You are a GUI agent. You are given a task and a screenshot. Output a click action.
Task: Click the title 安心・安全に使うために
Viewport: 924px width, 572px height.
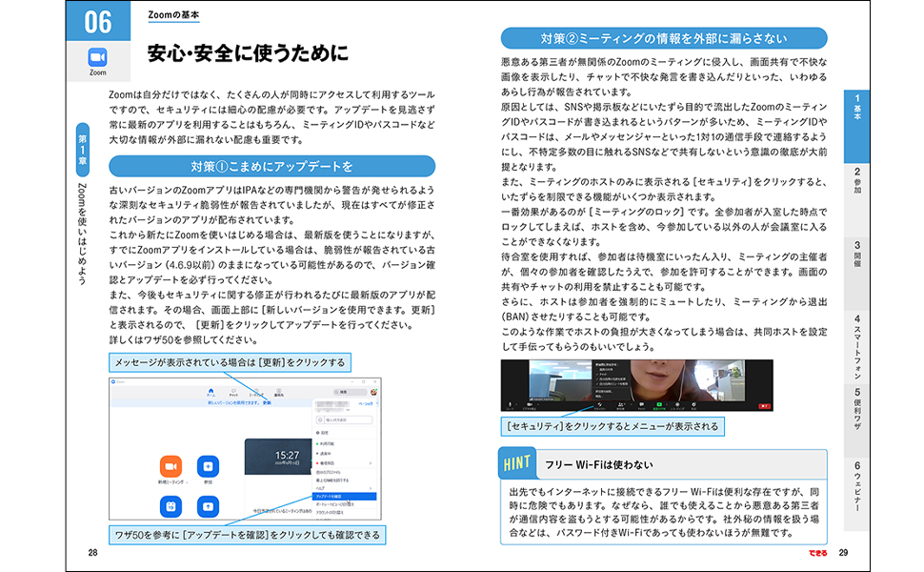click(248, 53)
